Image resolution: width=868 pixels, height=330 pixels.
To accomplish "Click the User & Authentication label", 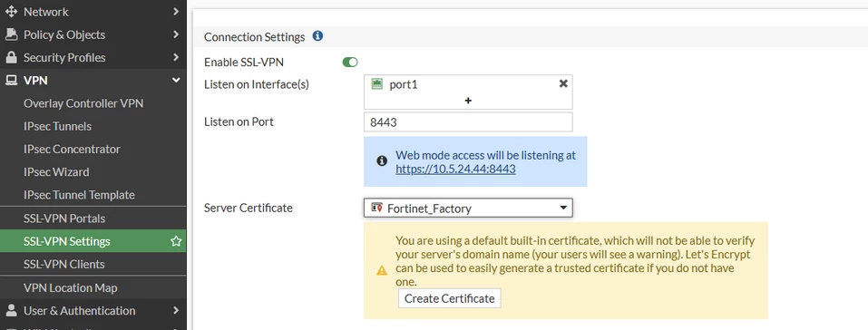I will tap(79, 311).
